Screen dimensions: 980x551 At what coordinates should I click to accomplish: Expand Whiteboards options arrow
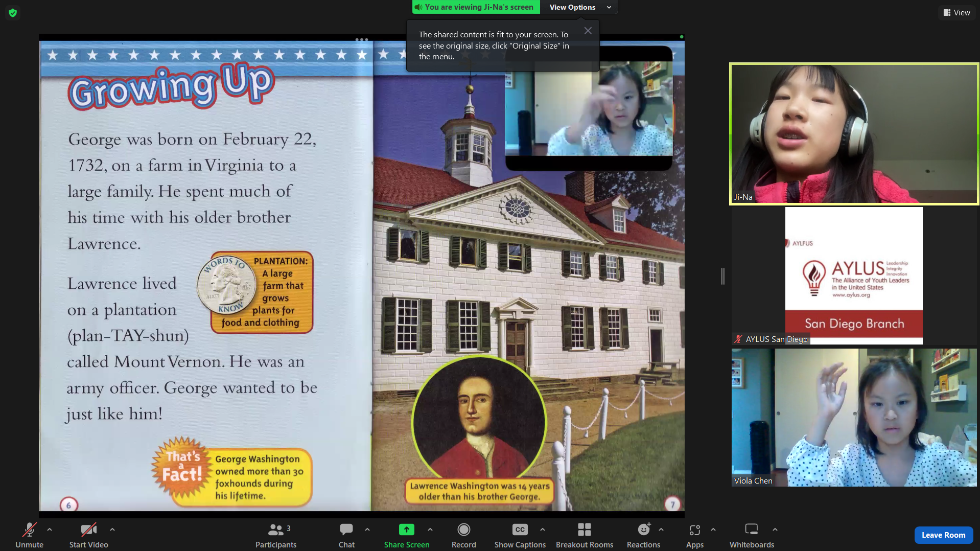pos(775,530)
